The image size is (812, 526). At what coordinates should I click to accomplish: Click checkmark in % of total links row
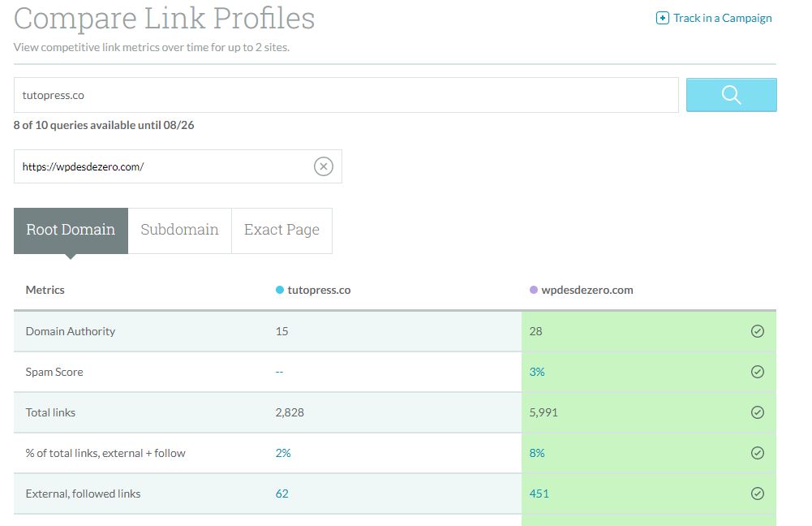click(x=758, y=453)
